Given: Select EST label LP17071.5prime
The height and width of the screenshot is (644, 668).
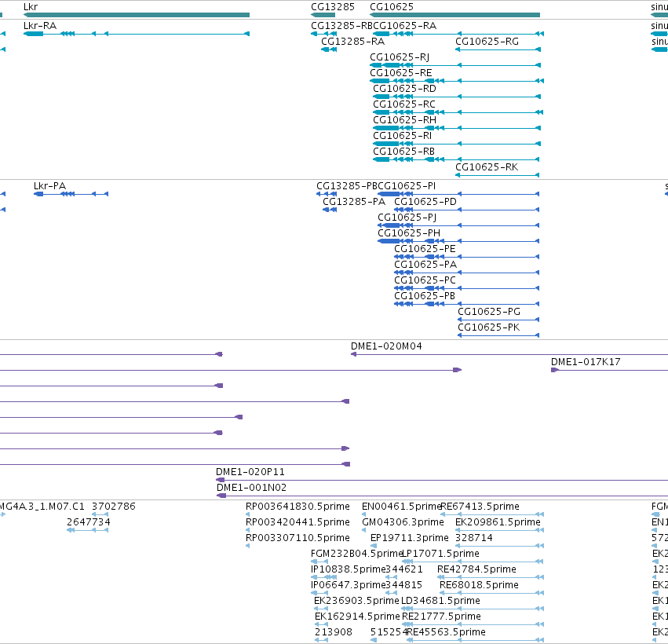Looking at the screenshot, I should 441,554.
